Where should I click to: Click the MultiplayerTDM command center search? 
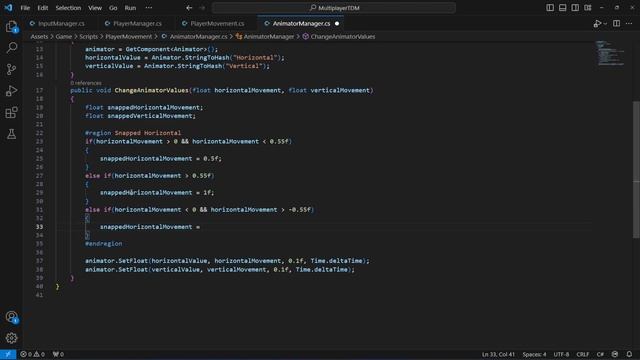point(334,8)
